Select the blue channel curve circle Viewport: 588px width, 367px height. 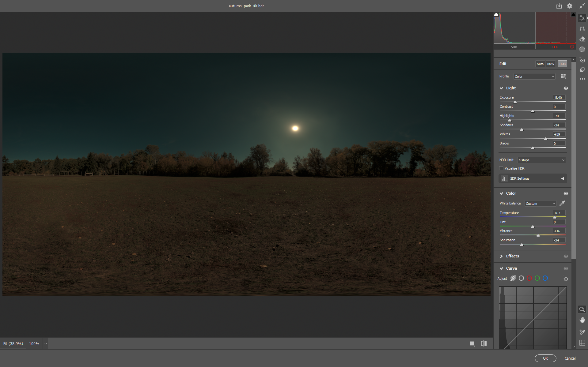click(545, 278)
